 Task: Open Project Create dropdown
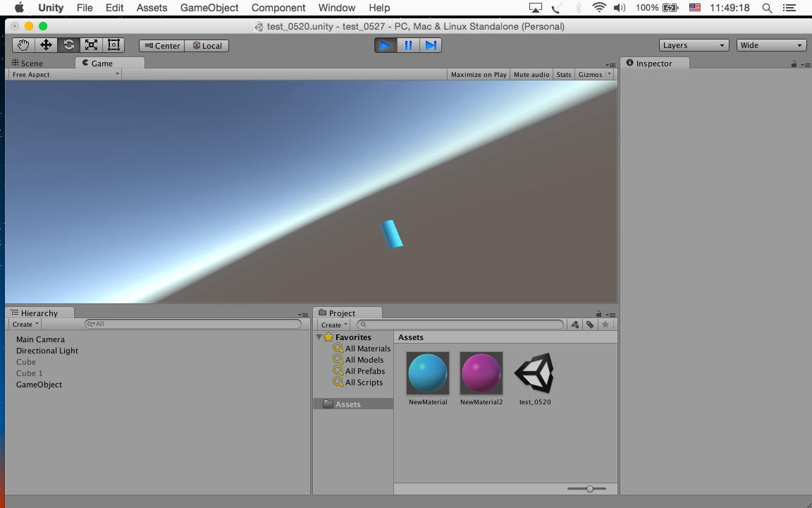tap(334, 325)
